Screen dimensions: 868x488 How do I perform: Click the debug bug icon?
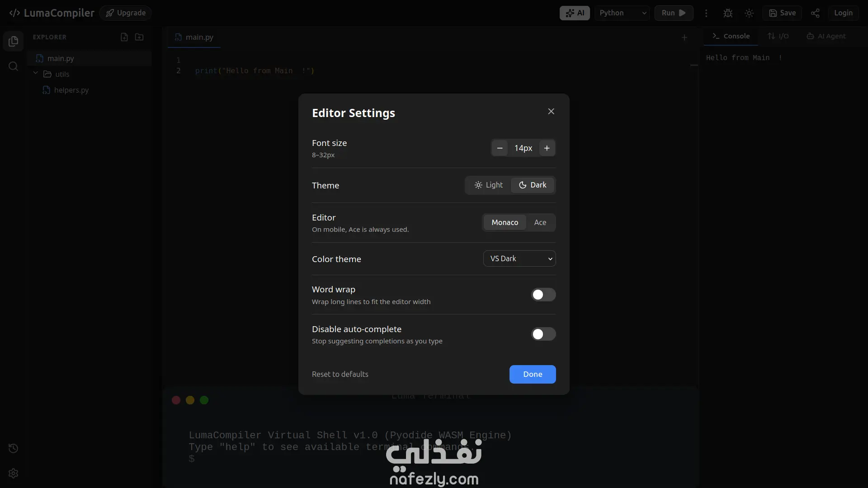click(728, 13)
